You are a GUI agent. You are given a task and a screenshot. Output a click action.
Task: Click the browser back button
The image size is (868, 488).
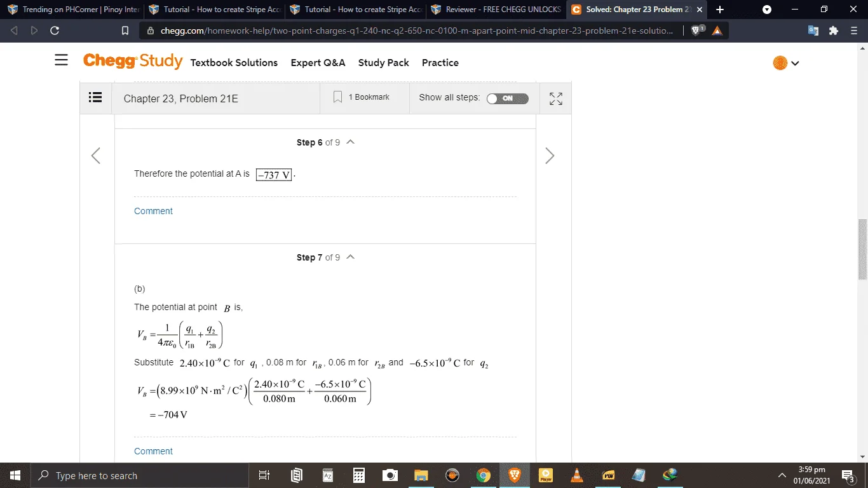(15, 30)
